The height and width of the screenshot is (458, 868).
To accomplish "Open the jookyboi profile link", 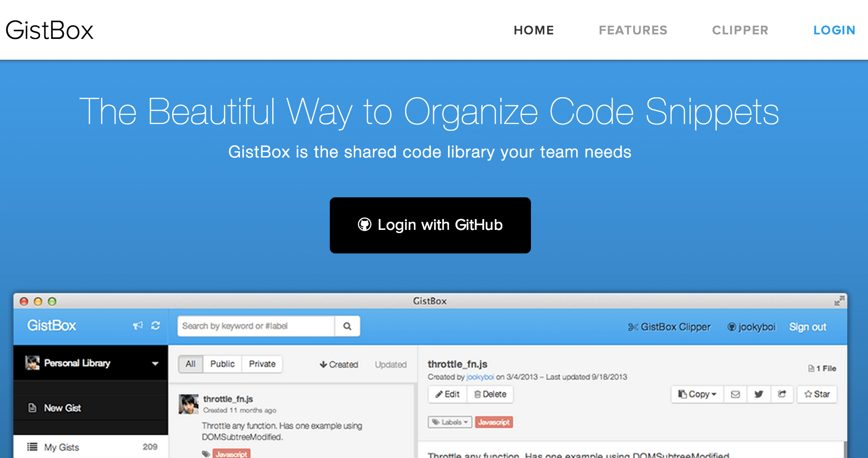I will tap(752, 327).
